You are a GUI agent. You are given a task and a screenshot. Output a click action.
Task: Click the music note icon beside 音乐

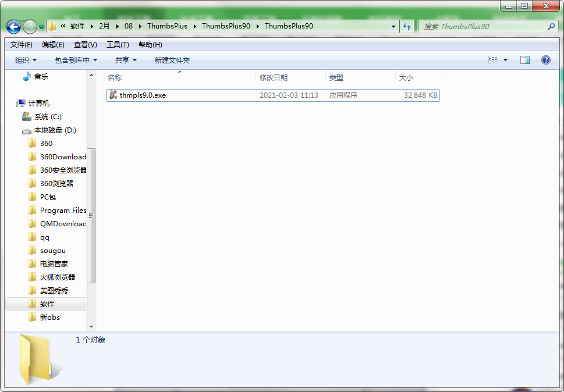(x=27, y=76)
